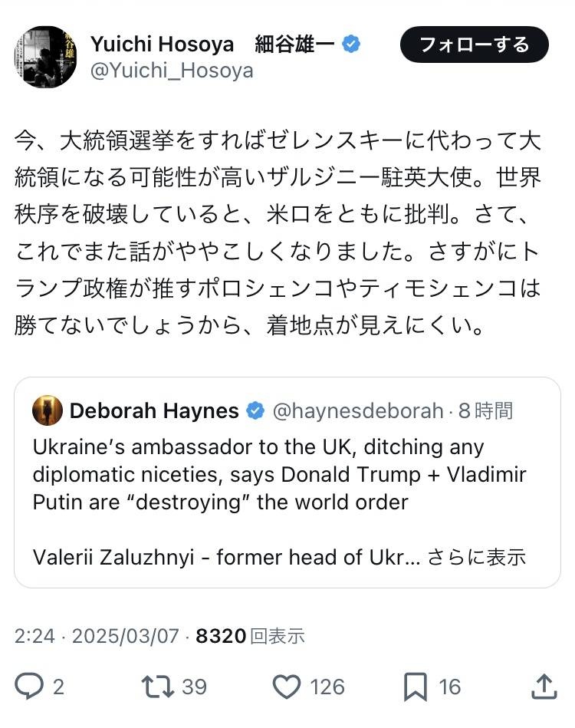Viewport: 575px width, 728px height.
Task: Tap Yuichi Hosoya's blue verified badge
Action: (x=351, y=44)
